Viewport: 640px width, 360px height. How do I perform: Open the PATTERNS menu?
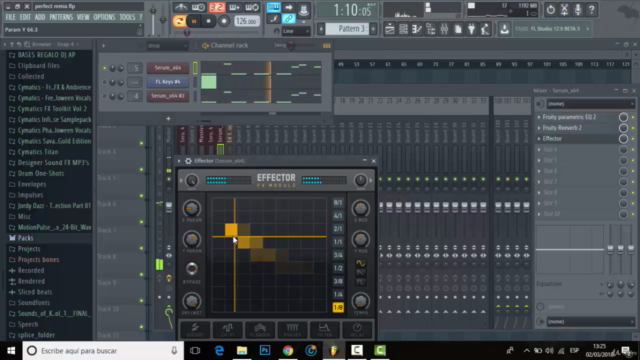coord(61,17)
